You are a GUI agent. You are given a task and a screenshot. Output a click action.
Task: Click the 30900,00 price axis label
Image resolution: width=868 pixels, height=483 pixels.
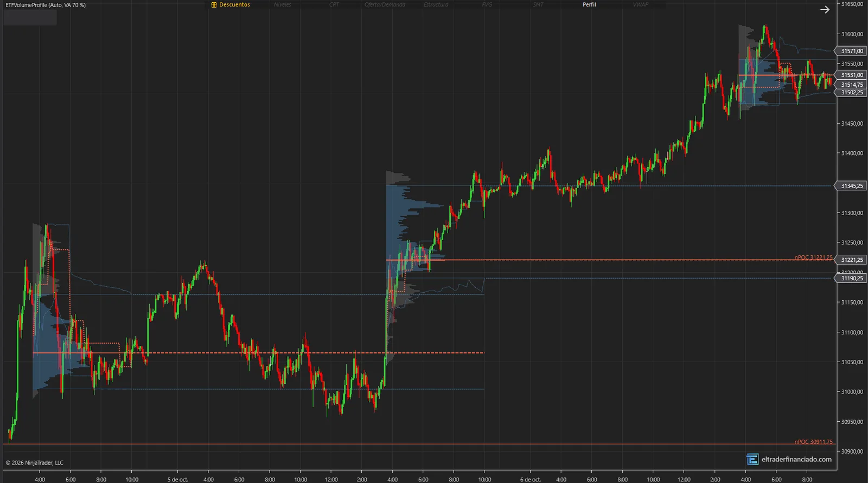click(852, 452)
